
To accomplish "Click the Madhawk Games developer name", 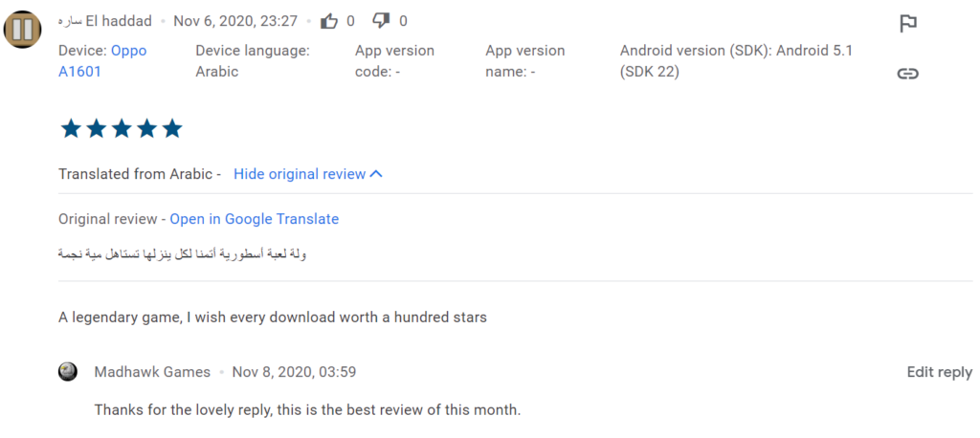I will point(152,372).
